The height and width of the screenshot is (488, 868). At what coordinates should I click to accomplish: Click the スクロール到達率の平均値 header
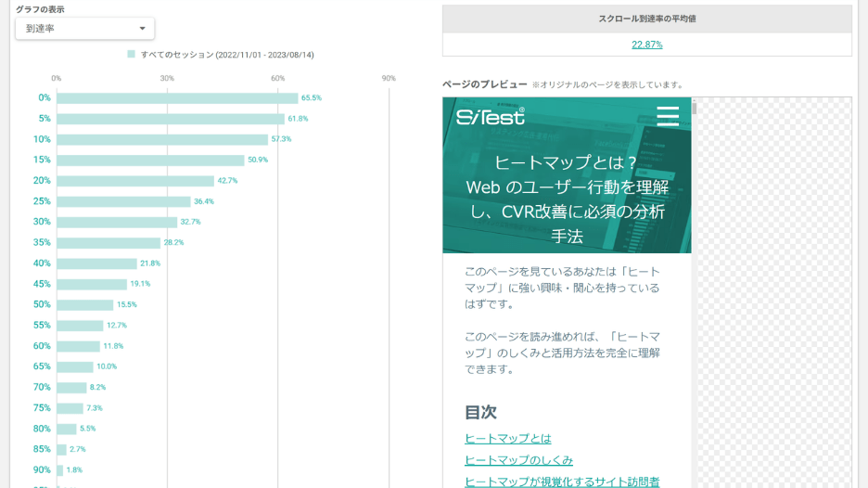[646, 19]
